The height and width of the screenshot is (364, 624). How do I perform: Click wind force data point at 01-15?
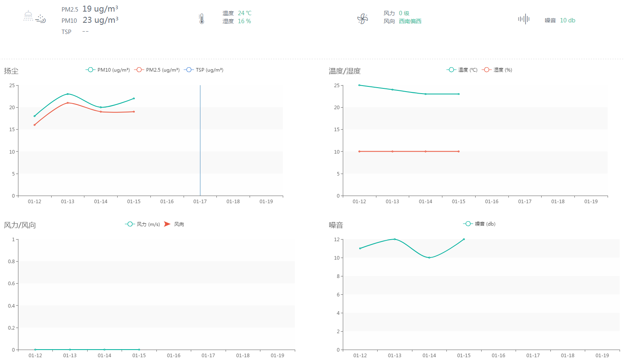tap(139, 350)
